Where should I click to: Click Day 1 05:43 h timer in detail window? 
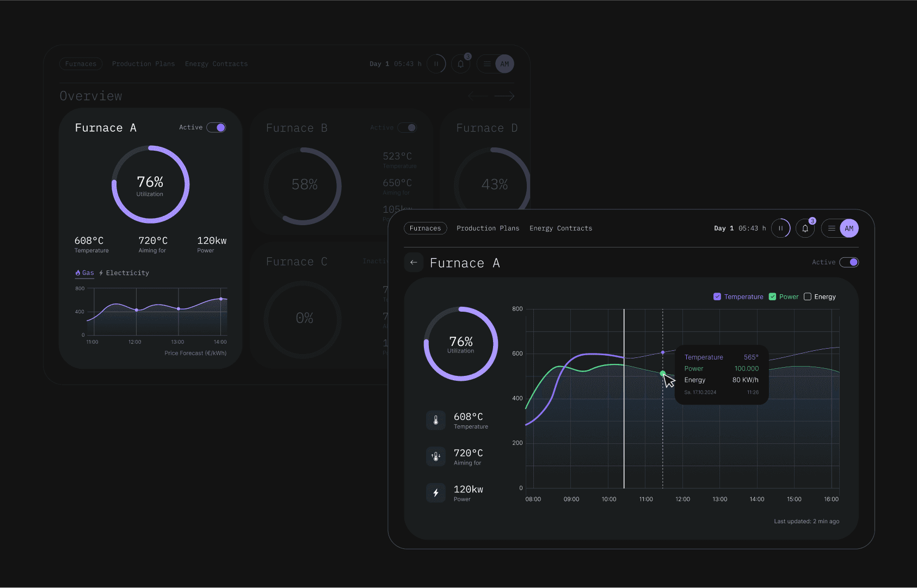click(740, 228)
